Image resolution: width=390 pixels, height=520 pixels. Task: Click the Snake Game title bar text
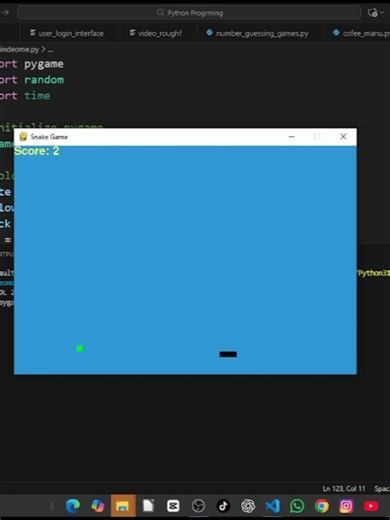[49, 137]
